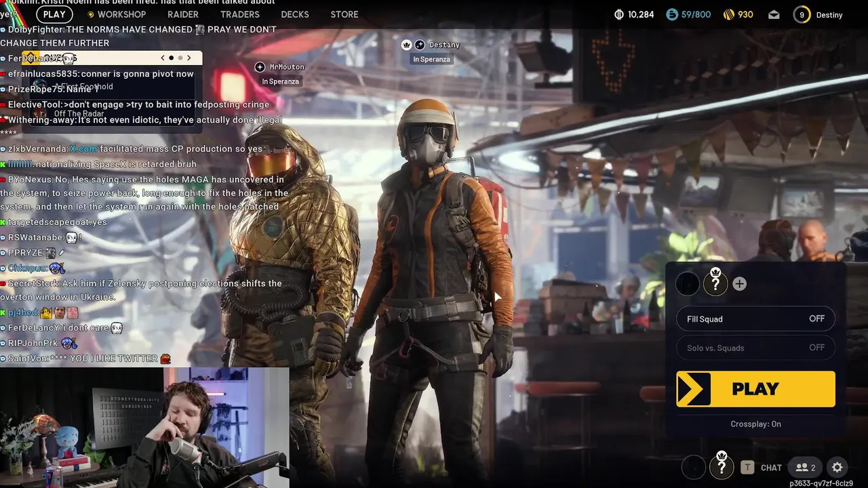Toggle Solo vs. Squads option
The height and width of the screenshot is (488, 868).
[x=755, y=348]
